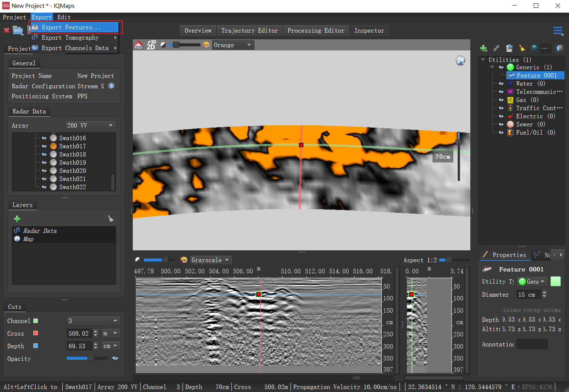Open the Project menu
569x392 pixels.
[14, 17]
